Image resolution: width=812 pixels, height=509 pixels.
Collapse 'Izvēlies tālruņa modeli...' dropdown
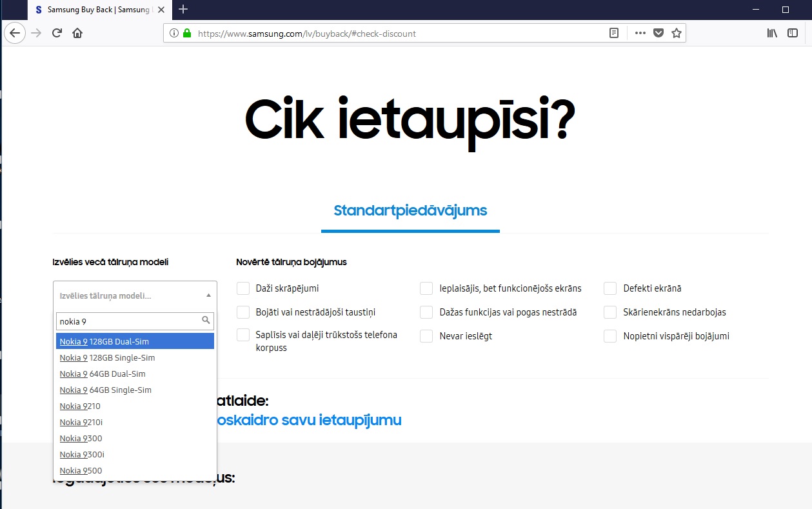135,295
